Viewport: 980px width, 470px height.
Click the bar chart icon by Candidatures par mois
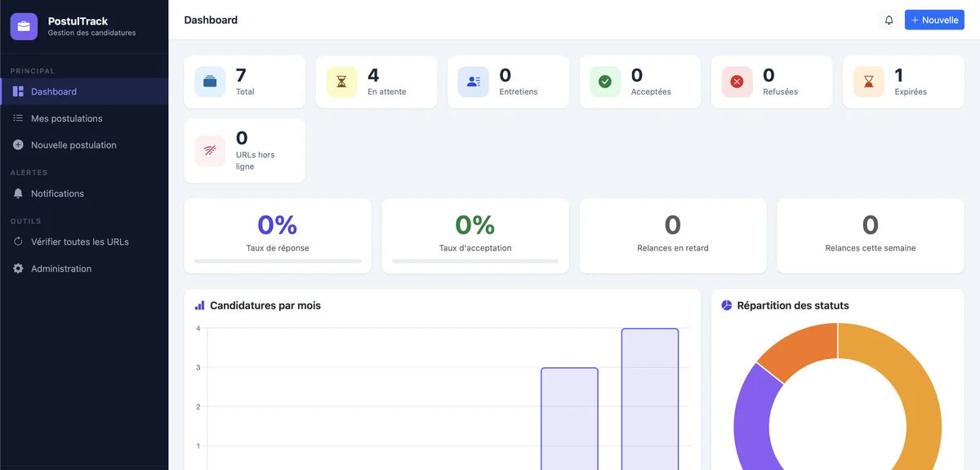200,305
